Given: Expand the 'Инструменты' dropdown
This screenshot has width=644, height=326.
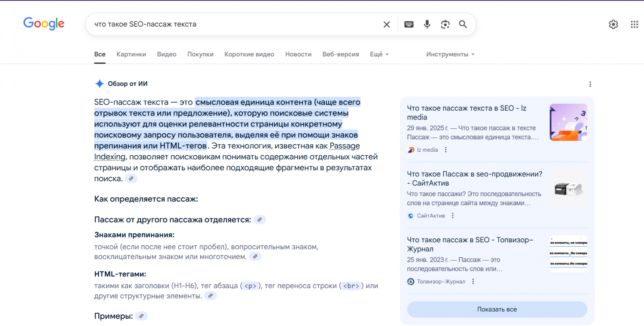Looking at the screenshot, I should 450,54.
